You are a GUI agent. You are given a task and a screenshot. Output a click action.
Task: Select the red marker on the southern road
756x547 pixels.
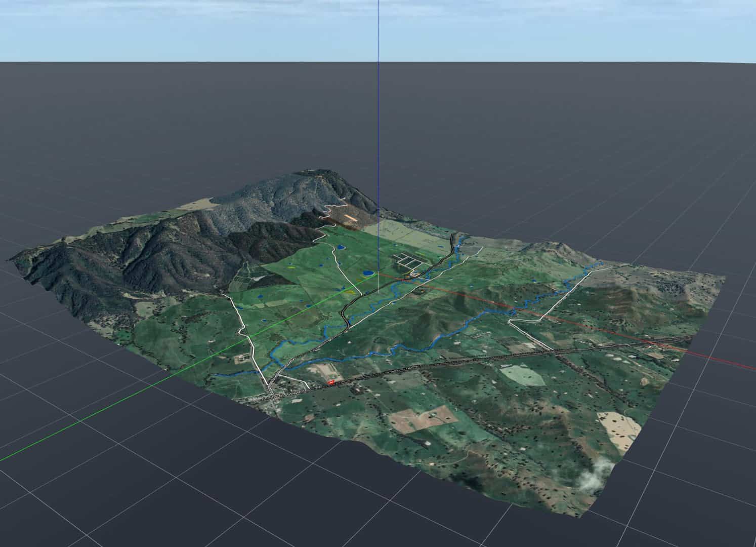331,382
